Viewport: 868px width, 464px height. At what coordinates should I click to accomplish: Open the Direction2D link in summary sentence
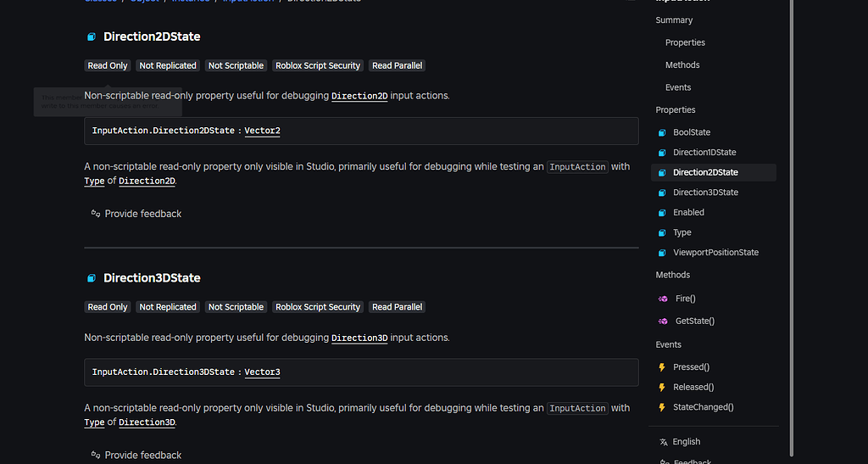pyautogui.click(x=359, y=96)
